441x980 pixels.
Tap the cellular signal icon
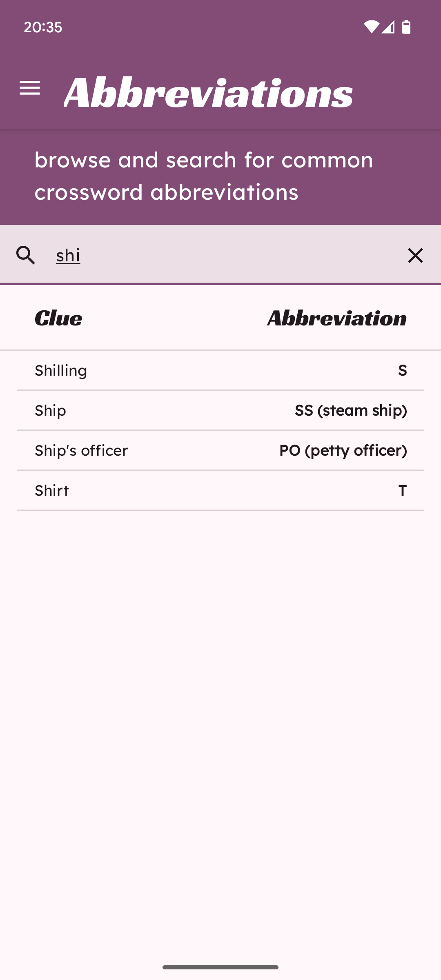click(388, 27)
